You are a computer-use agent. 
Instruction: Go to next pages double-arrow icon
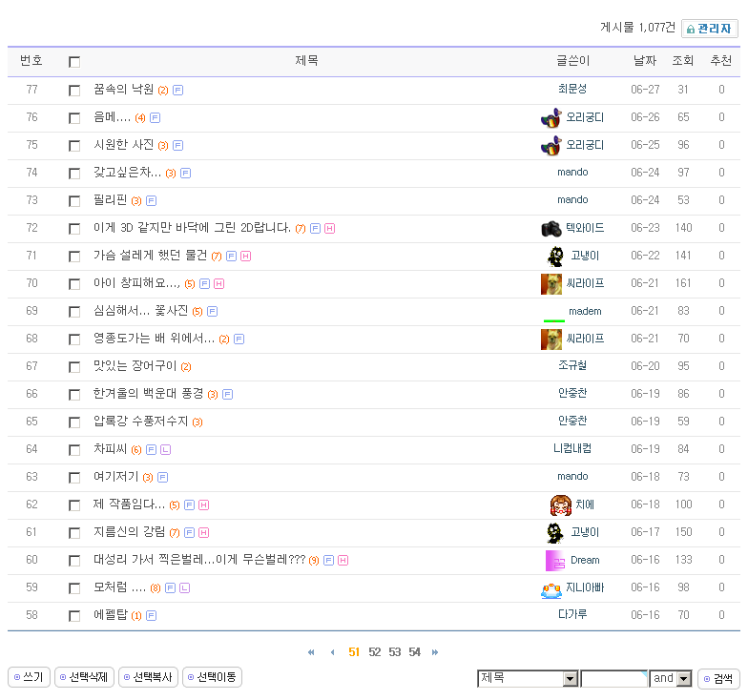[435, 652]
